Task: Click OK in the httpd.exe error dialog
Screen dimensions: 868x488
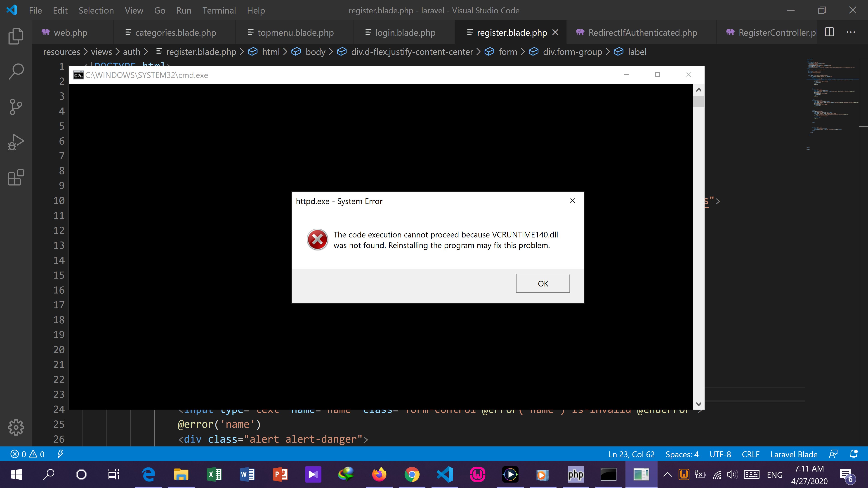Action: click(543, 283)
